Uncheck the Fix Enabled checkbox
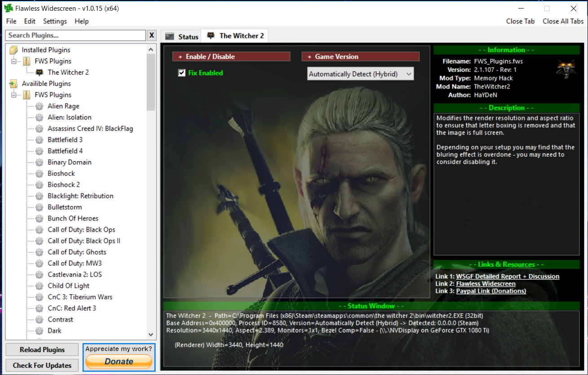 [181, 73]
